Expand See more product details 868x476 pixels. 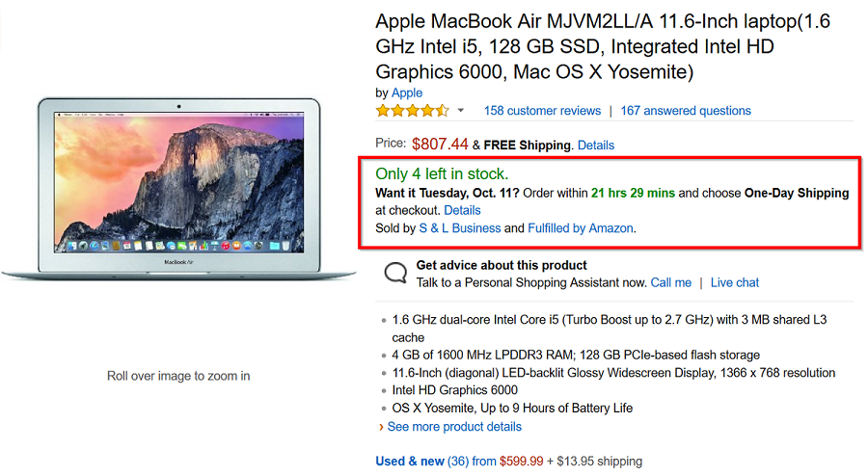click(454, 427)
